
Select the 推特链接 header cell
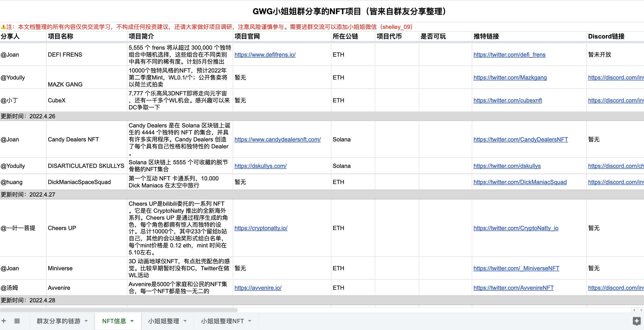pyautogui.click(x=529, y=36)
